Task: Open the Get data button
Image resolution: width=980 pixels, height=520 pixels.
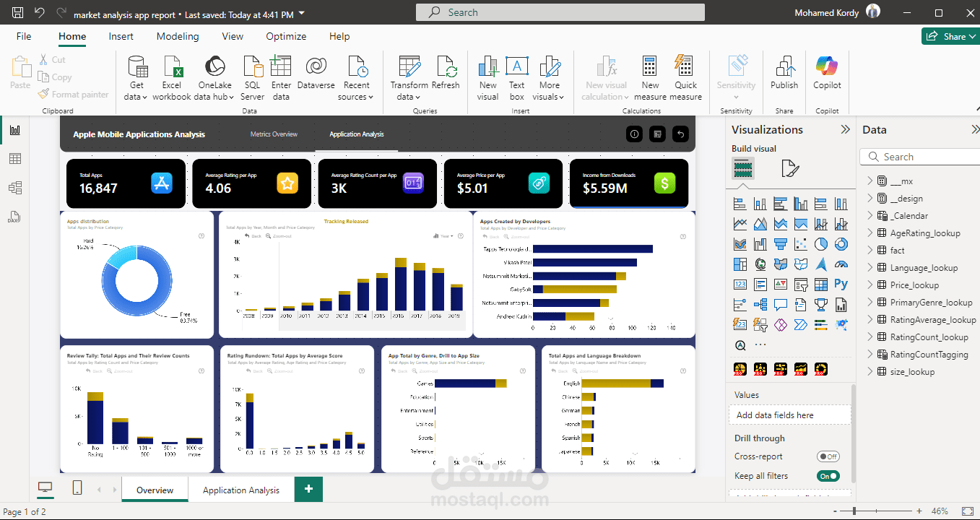Action: [136, 78]
